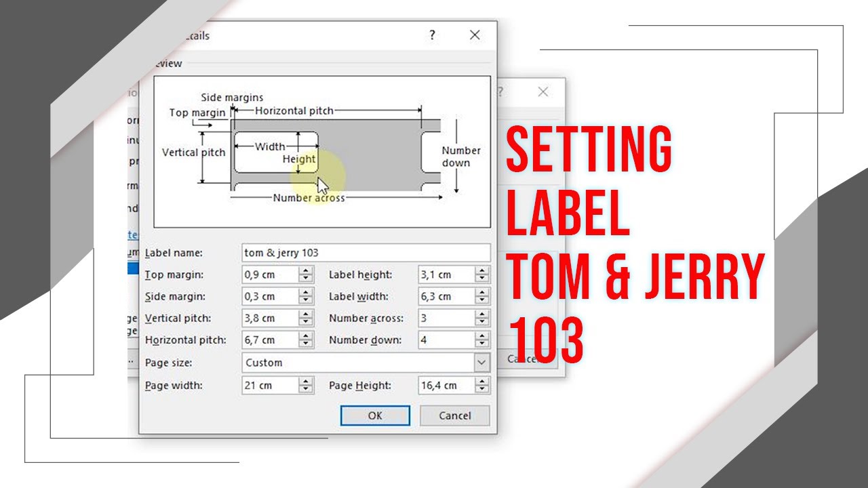Decrease Label height with down arrow
Screen dimensions: 868x488
tap(482, 279)
